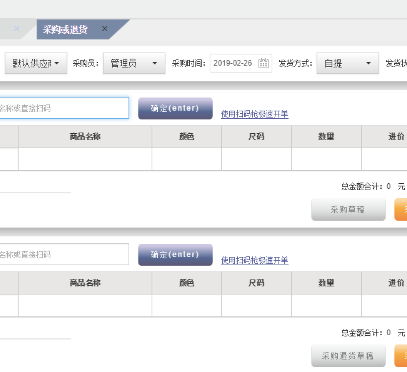
Task: Open the upper 使用扫码枪极速开单 link
Action: coord(255,114)
